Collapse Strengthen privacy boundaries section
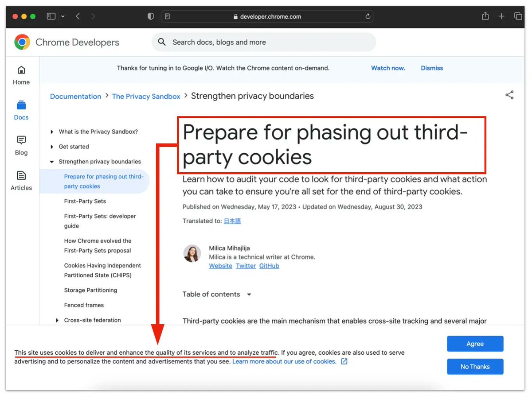The height and width of the screenshot is (399, 532). [x=52, y=162]
